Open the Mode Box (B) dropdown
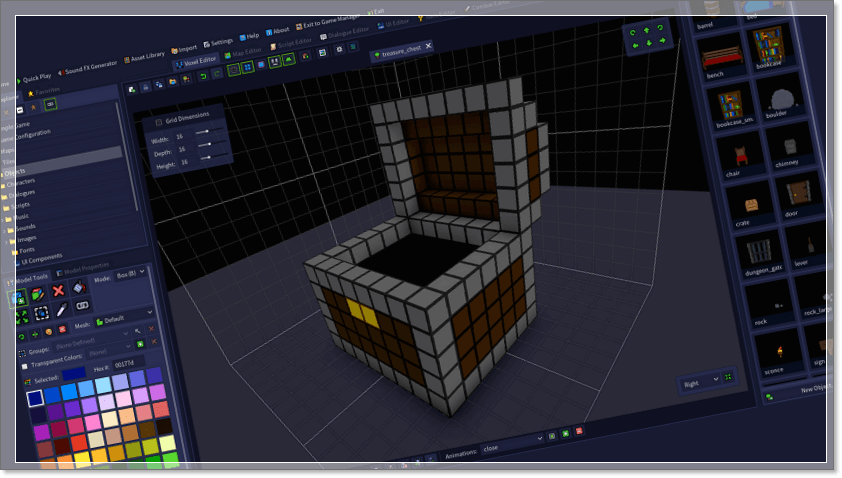Image resolution: width=842 pixels, height=478 pixels. click(130, 274)
